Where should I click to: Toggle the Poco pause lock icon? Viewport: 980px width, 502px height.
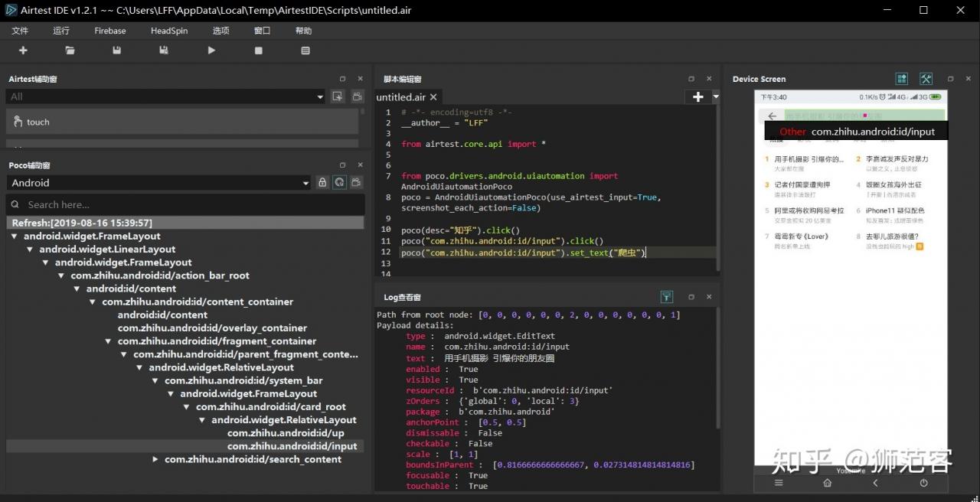point(322,183)
